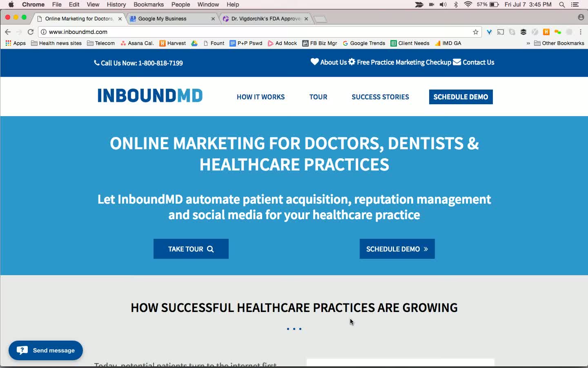
Task: Open the Ad Mock bookmark
Action: (x=282, y=43)
